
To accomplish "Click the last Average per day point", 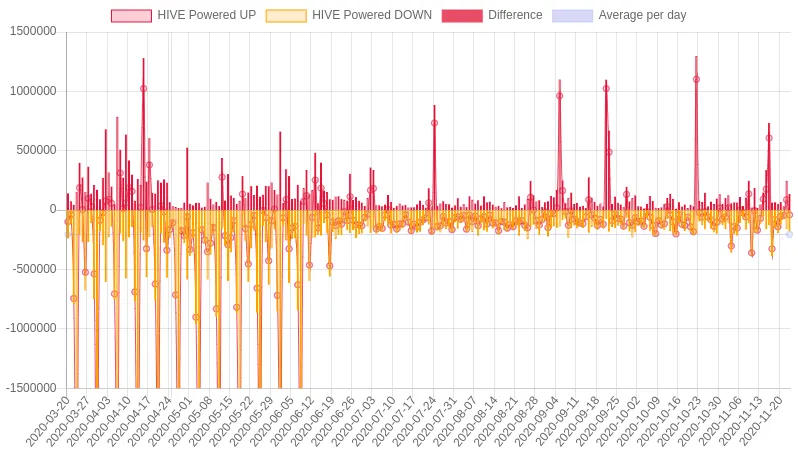I will tap(789, 234).
